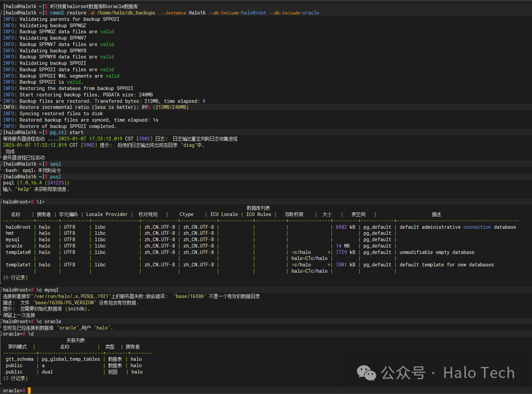Image resolution: width=532 pixels, height=394 pixels.
Task: Click the "7729 kB" size value
Action: [346, 252]
